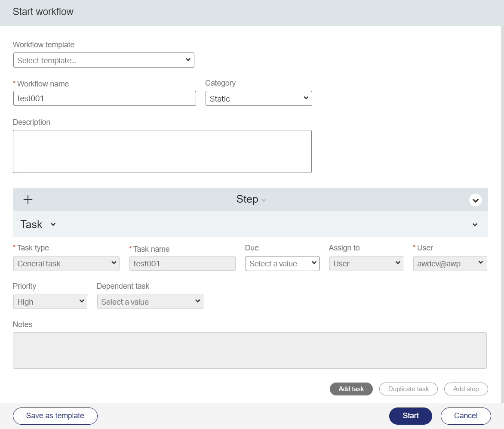Open the User dropdown showing awdev@awp
This screenshot has width=504, height=429.
450,264
